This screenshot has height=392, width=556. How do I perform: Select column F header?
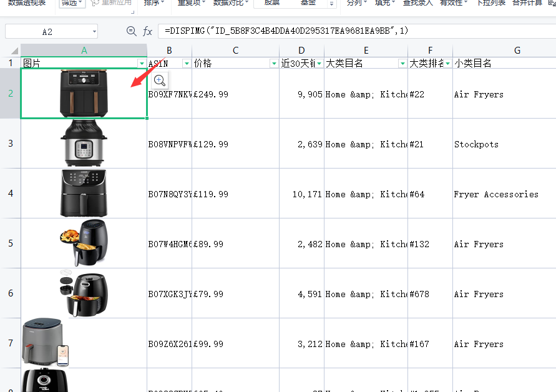[x=430, y=51]
